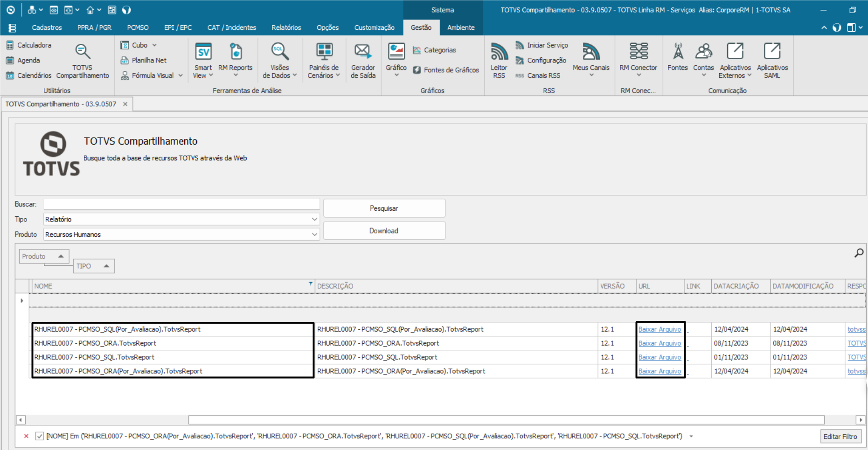The height and width of the screenshot is (450, 868).
Task: Launch TOTVS Compartilhamento ribbon button
Action: (83, 61)
